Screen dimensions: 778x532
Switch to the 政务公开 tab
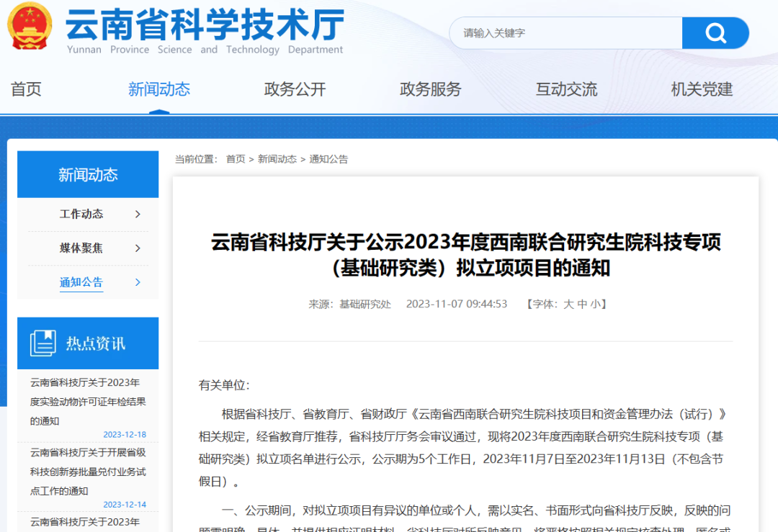tap(295, 89)
